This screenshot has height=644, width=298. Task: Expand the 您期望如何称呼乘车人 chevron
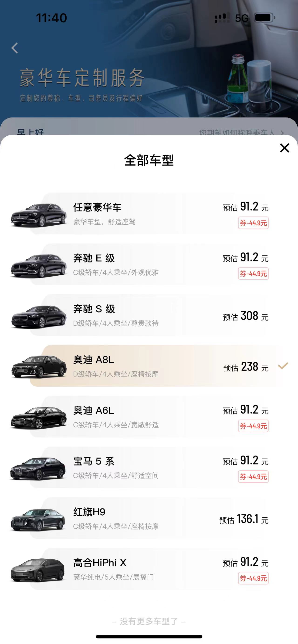click(x=282, y=133)
